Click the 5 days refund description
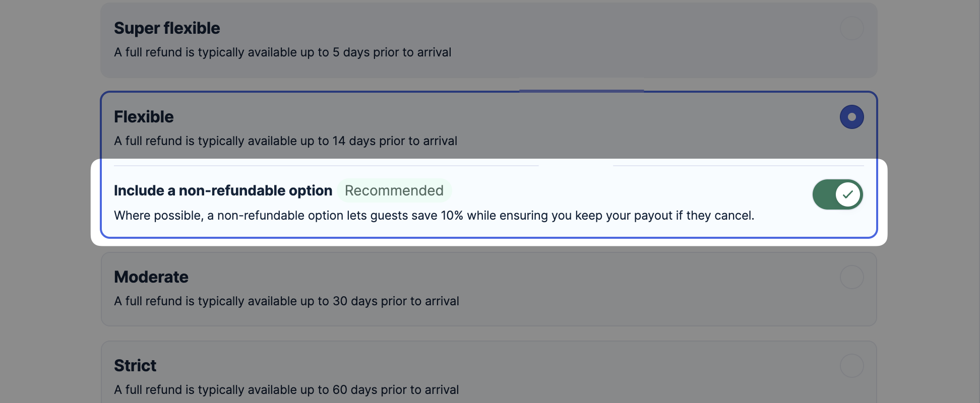This screenshot has height=403, width=980. (x=282, y=52)
